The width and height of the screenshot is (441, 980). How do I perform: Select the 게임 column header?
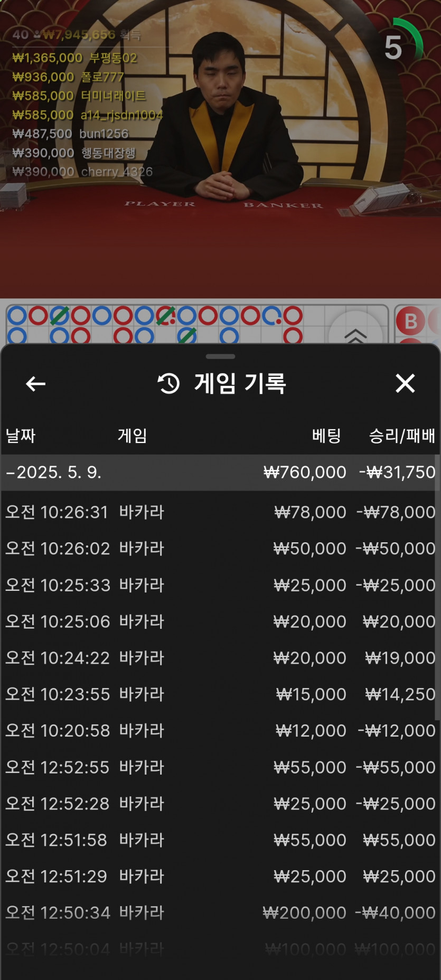(132, 436)
